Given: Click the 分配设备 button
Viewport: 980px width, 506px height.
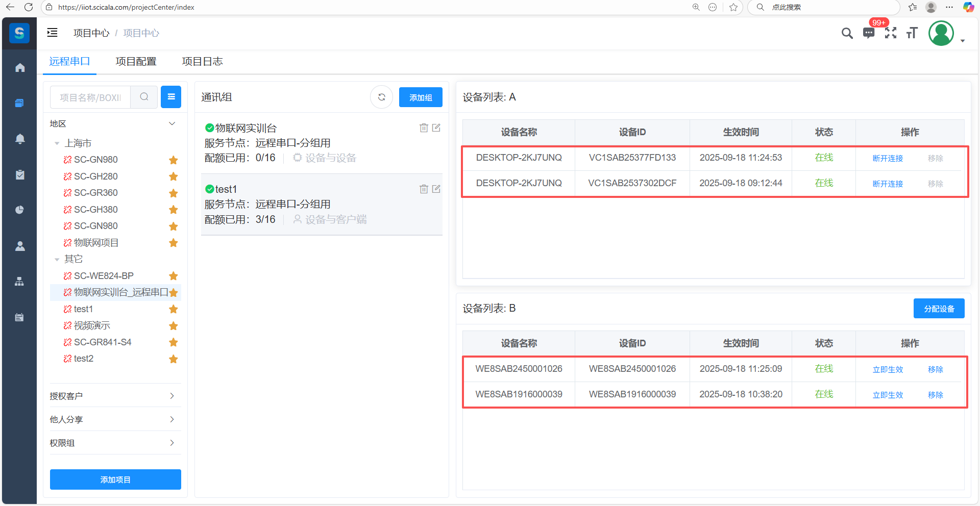Looking at the screenshot, I should click(x=939, y=309).
